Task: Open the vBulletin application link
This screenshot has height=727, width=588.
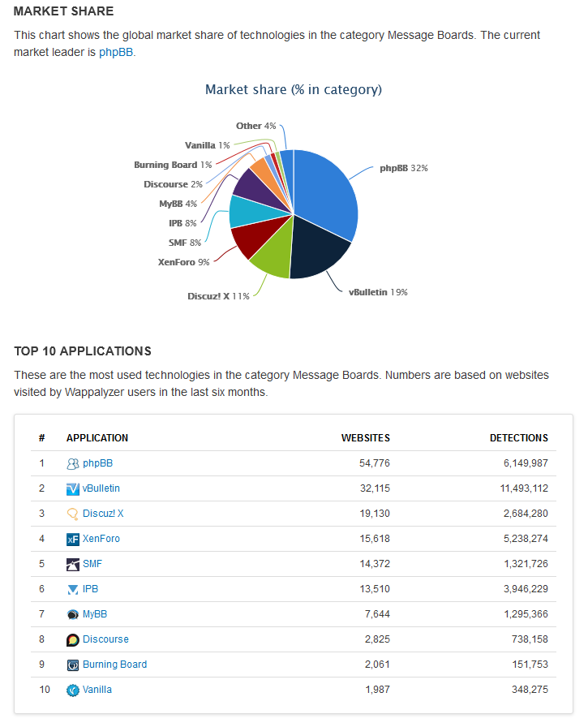Action: coord(101,488)
